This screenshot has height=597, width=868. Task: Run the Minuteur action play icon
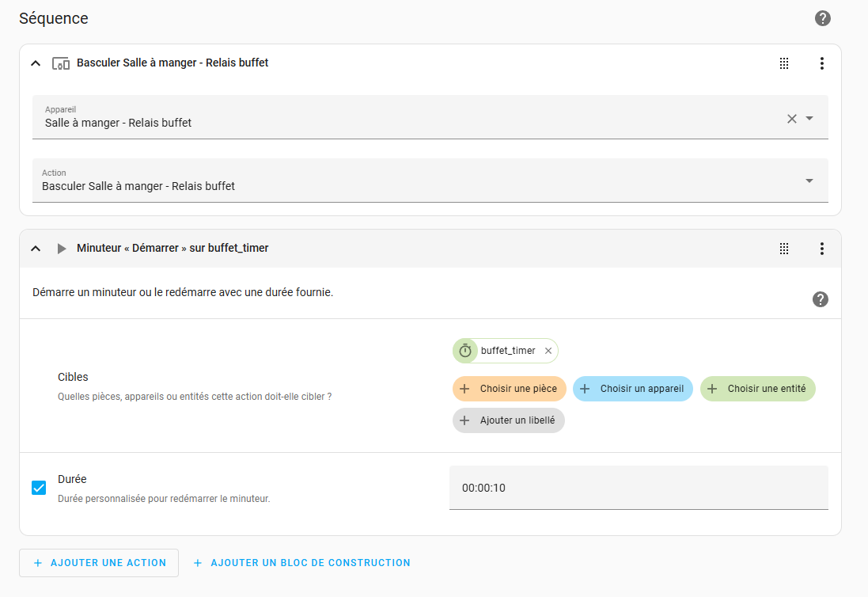62,249
